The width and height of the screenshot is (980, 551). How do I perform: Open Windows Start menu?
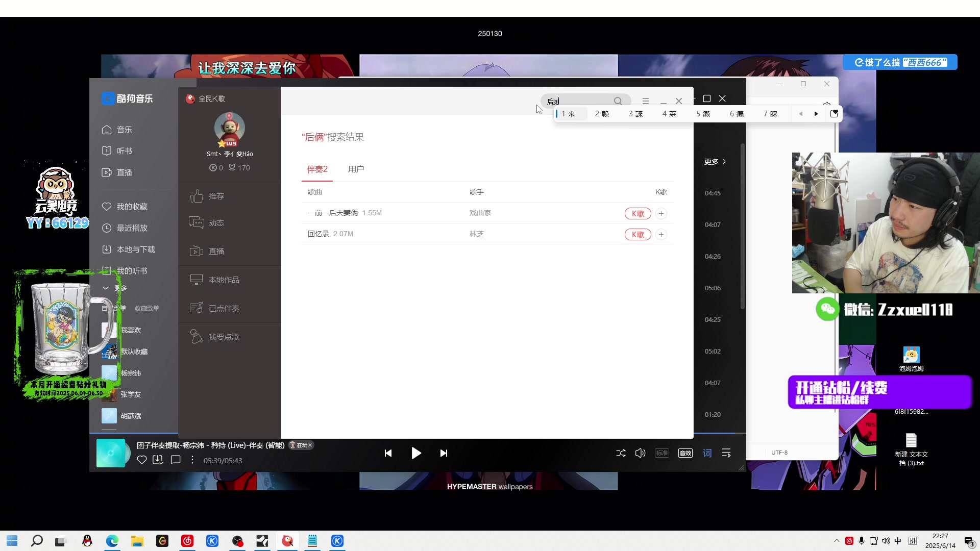(12, 541)
